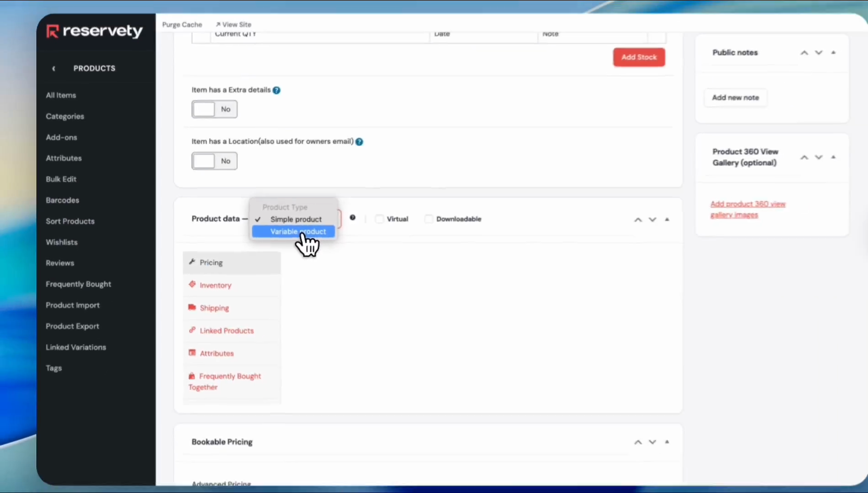Click help icon next to Extra details
Viewport: 868px width, 493px height.
(276, 90)
